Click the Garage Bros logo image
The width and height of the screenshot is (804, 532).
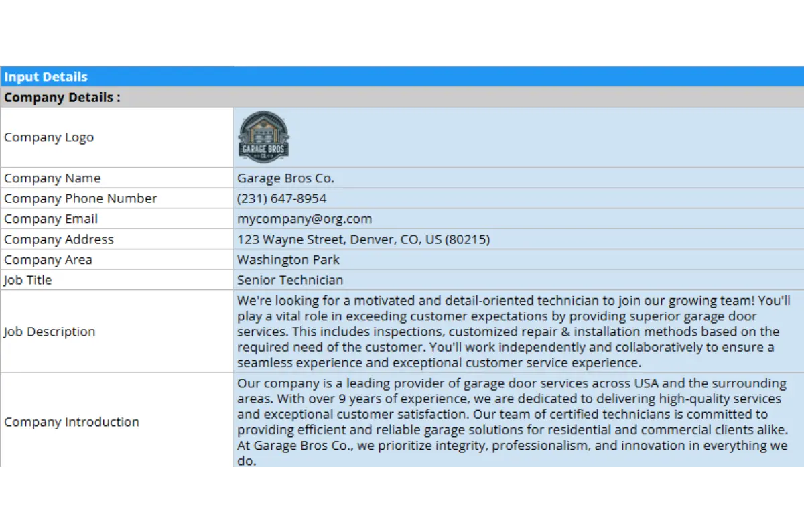click(264, 137)
